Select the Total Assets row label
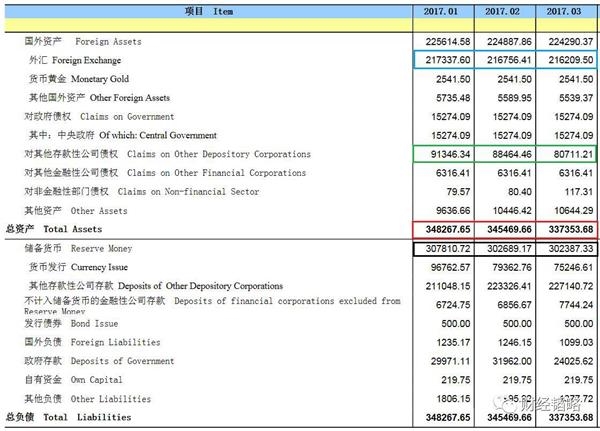The image size is (600, 431). 52,230
